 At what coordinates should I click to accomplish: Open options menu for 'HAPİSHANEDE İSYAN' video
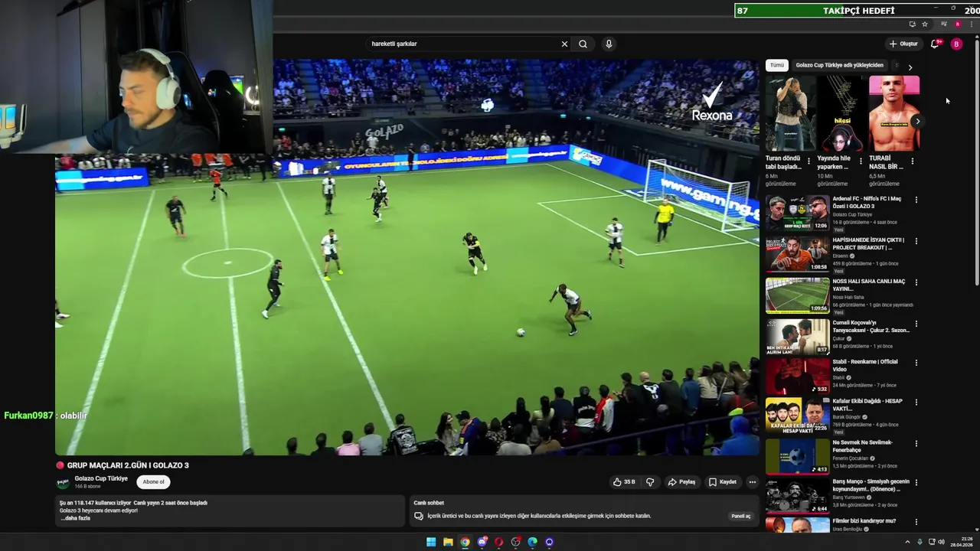tap(916, 241)
